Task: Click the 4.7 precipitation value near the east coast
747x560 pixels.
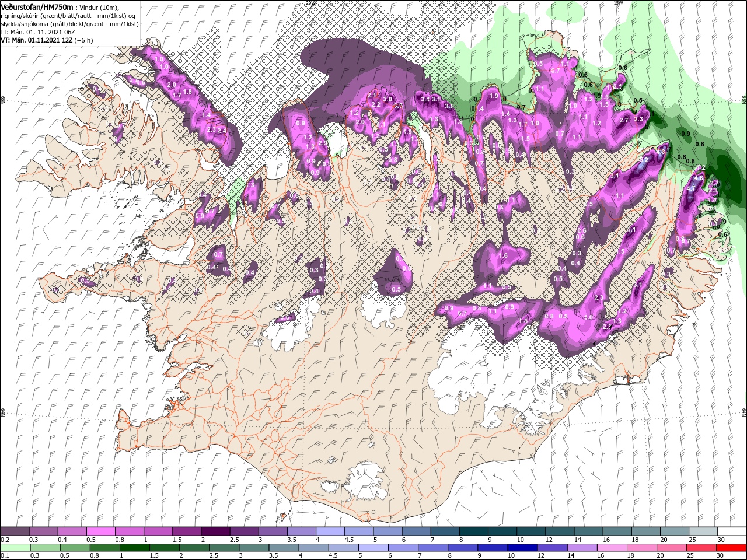Action: click(691, 189)
